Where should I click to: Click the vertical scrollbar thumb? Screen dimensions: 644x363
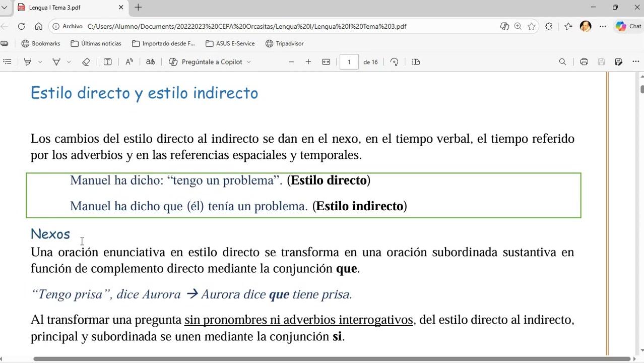click(642, 89)
